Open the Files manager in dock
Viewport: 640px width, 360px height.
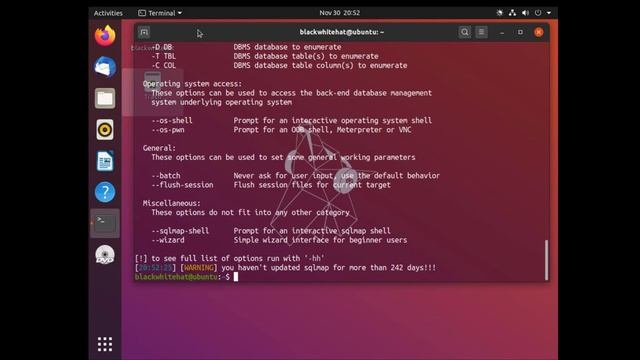tap(105, 98)
